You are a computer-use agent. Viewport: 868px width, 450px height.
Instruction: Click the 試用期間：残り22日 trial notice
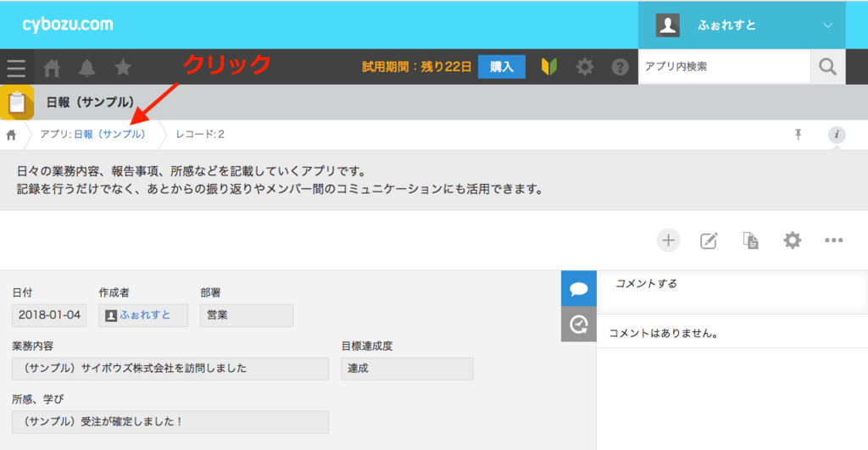tap(416, 67)
